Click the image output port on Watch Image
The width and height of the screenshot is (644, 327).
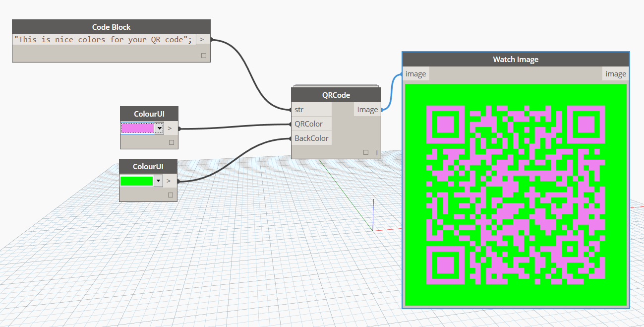pyautogui.click(x=615, y=73)
